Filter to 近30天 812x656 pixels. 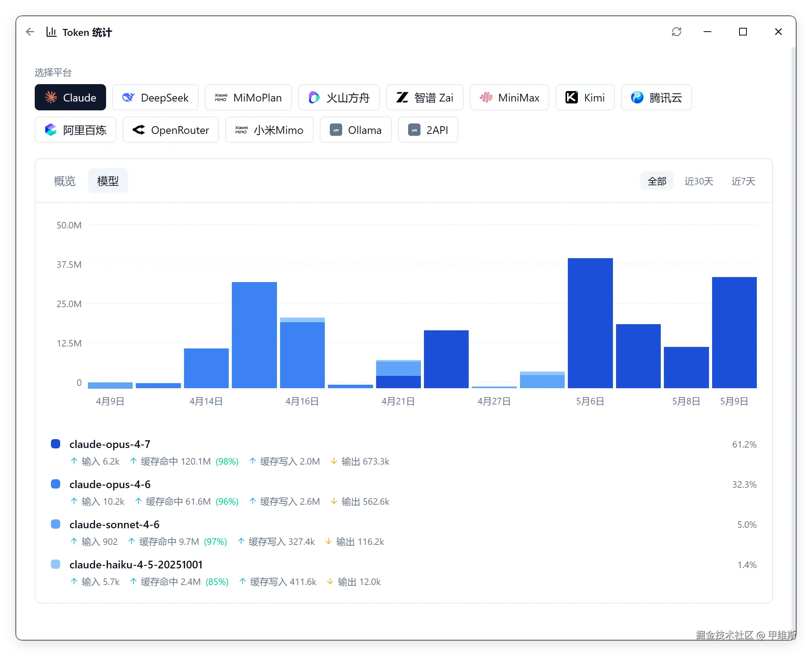(699, 181)
